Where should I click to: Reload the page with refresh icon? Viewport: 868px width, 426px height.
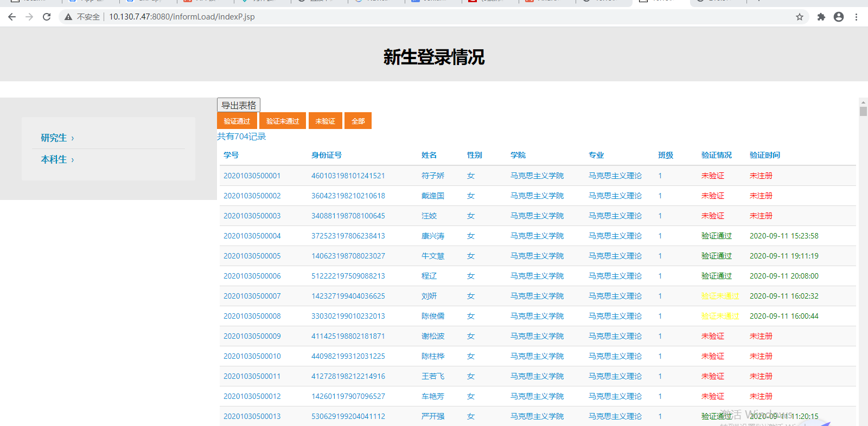[x=47, y=17]
